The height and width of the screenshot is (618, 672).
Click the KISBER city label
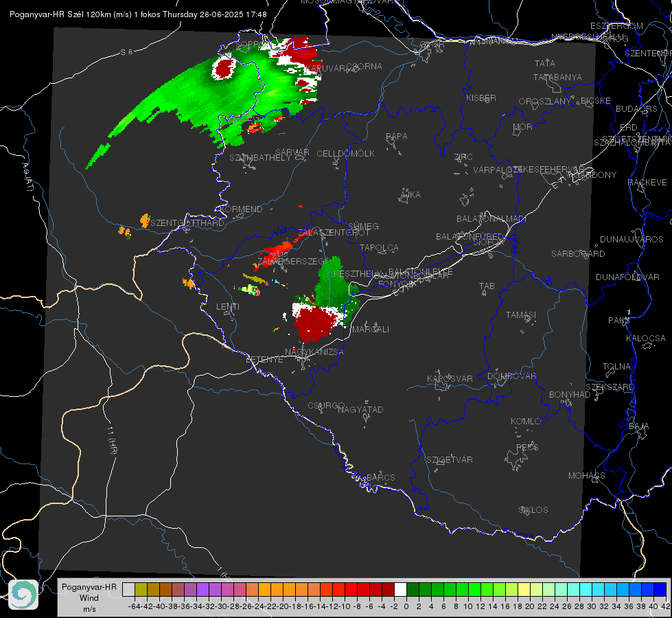click(481, 98)
